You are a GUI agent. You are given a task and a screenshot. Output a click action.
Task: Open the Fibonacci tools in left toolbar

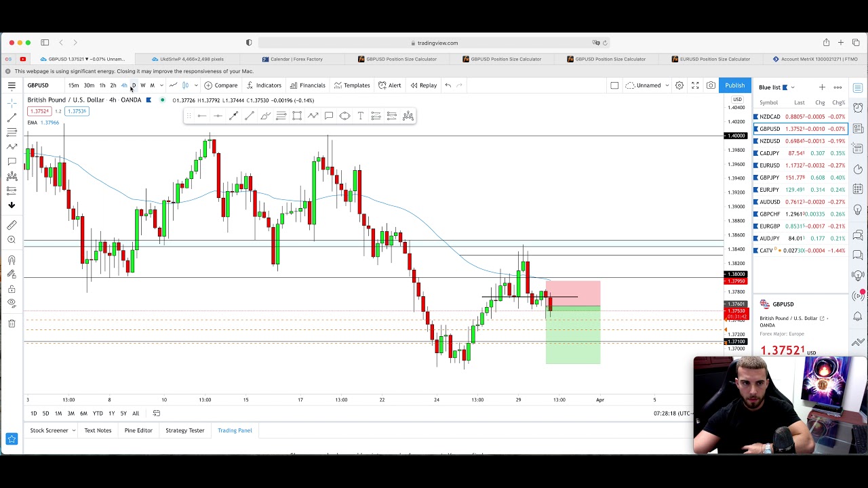click(12, 132)
